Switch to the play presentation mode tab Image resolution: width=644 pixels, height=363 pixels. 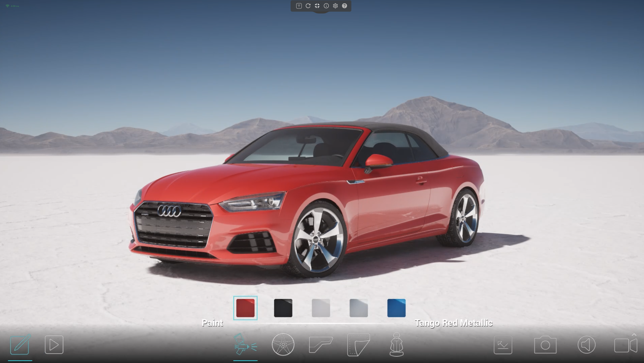tap(54, 344)
